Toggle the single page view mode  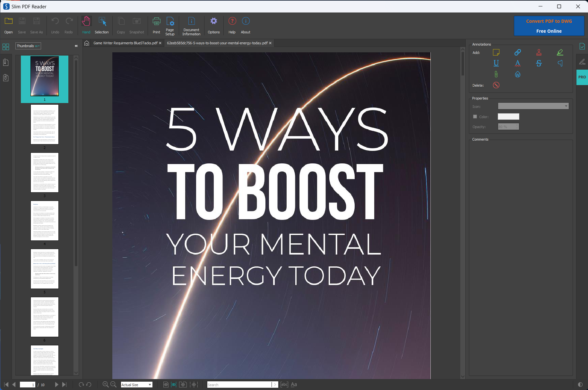(166, 385)
